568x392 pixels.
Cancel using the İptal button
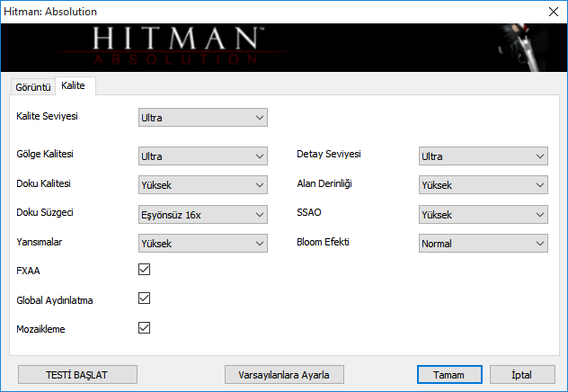point(522,375)
